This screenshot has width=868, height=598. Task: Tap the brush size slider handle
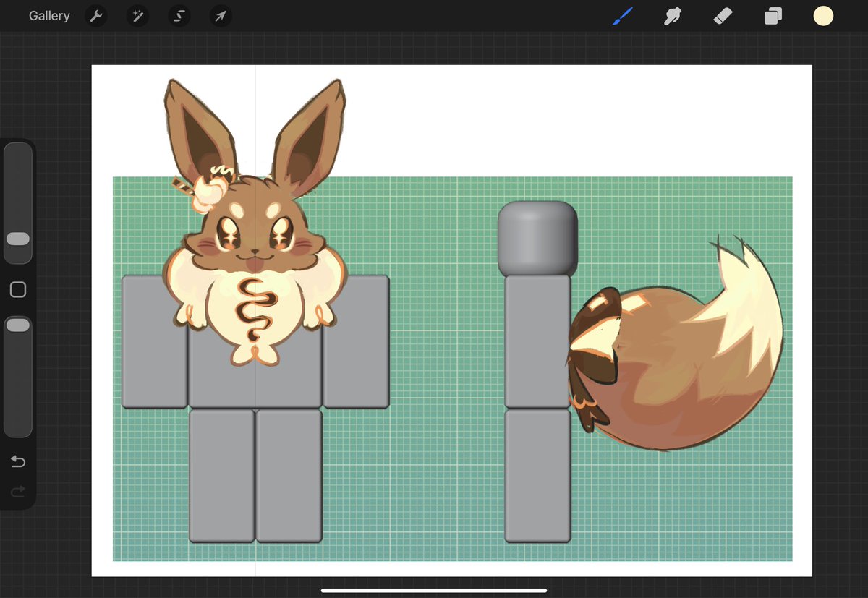point(18,239)
